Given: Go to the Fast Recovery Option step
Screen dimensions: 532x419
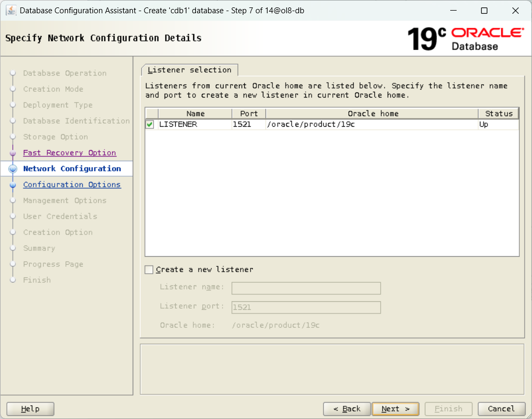Looking at the screenshot, I should coord(70,153).
